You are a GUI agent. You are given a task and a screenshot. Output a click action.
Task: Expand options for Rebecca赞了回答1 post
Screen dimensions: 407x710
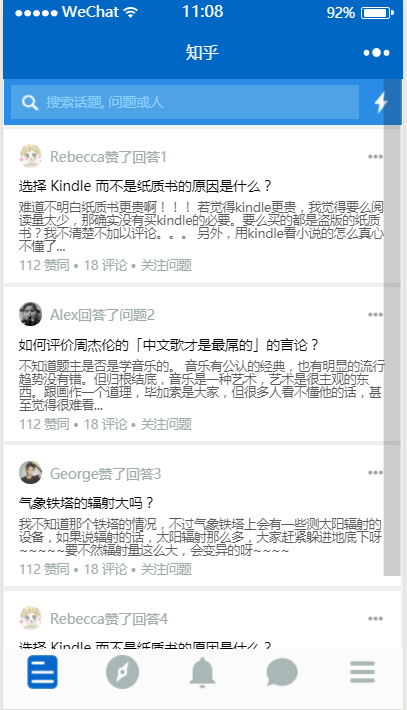click(x=375, y=157)
